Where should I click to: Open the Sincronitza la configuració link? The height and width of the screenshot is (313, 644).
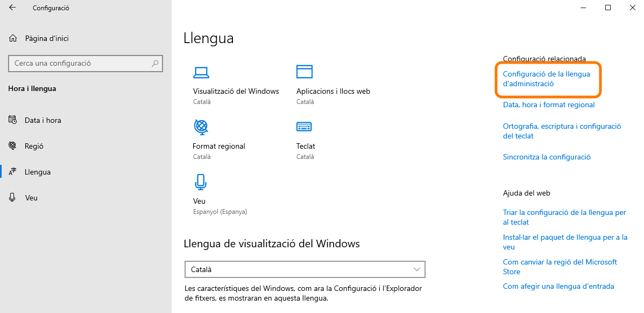[x=547, y=157]
